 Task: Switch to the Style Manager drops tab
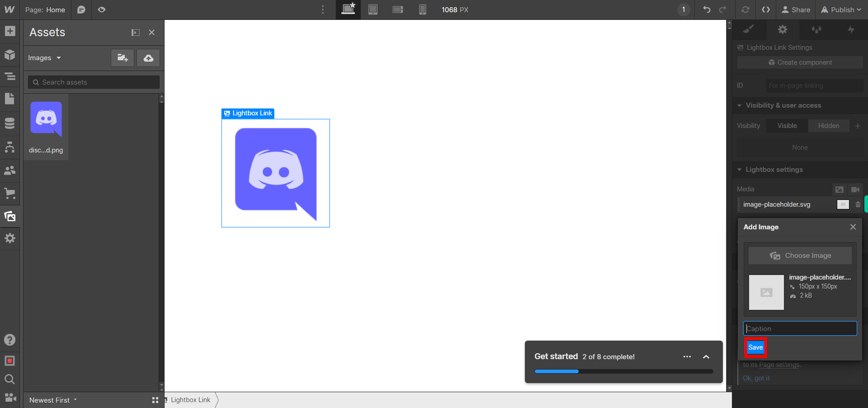(816, 29)
